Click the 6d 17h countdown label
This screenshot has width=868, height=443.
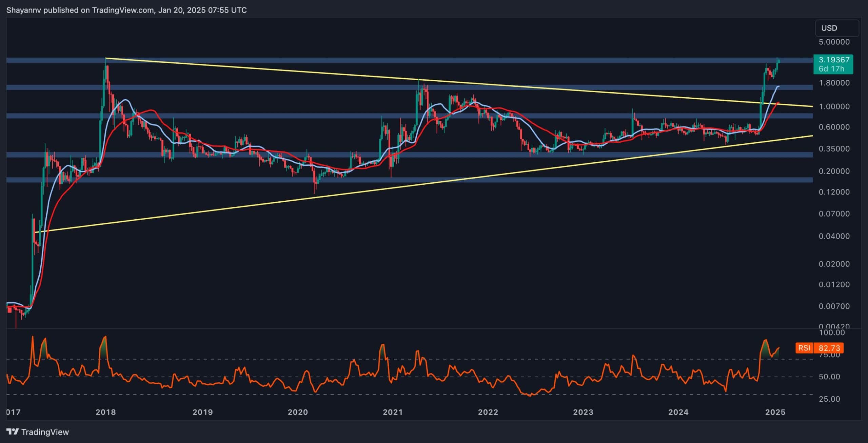[831, 69]
